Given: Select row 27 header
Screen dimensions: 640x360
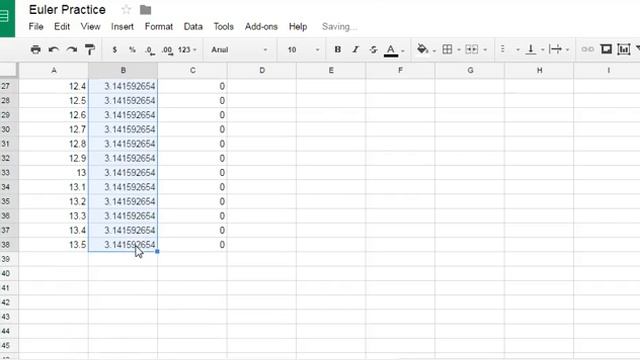Looking at the screenshot, I should 9,86.
